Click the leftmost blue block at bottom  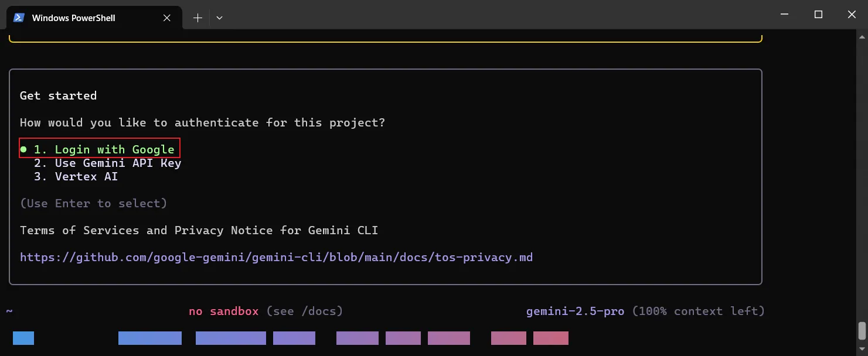point(23,338)
